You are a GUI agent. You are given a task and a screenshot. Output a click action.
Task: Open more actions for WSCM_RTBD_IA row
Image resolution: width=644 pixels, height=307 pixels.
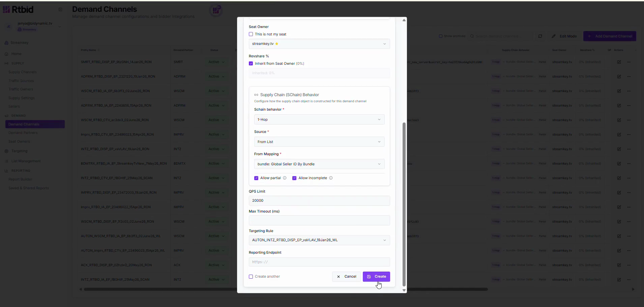[x=629, y=91]
